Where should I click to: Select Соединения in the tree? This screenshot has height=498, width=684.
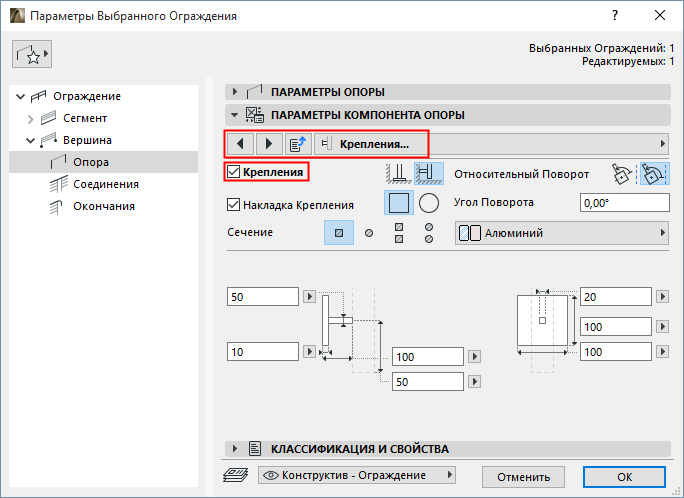(x=106, y=184)
